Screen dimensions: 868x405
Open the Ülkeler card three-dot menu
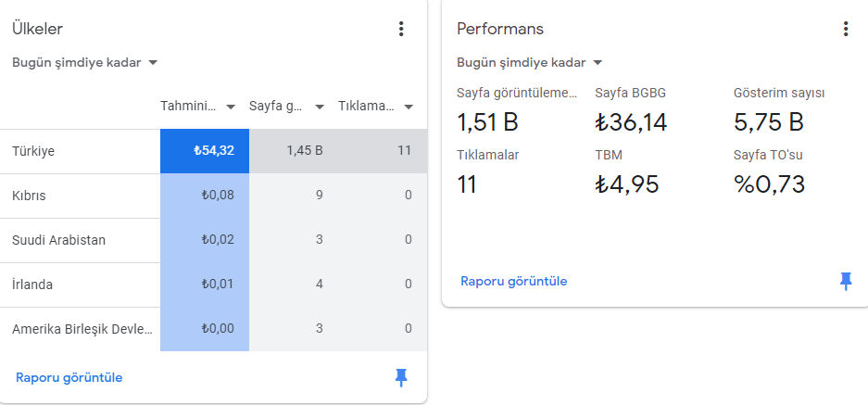point(401,29)
